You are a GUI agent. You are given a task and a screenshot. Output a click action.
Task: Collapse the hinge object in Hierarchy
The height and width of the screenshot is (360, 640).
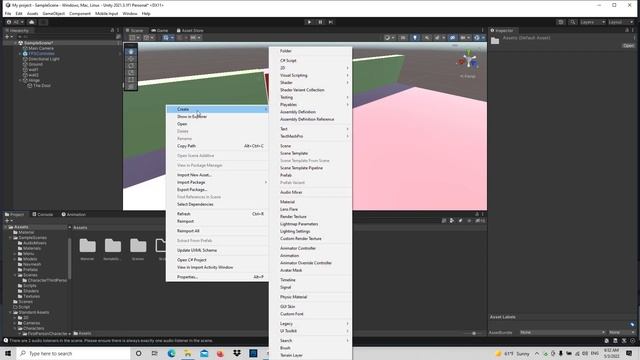tap(20, 80)
